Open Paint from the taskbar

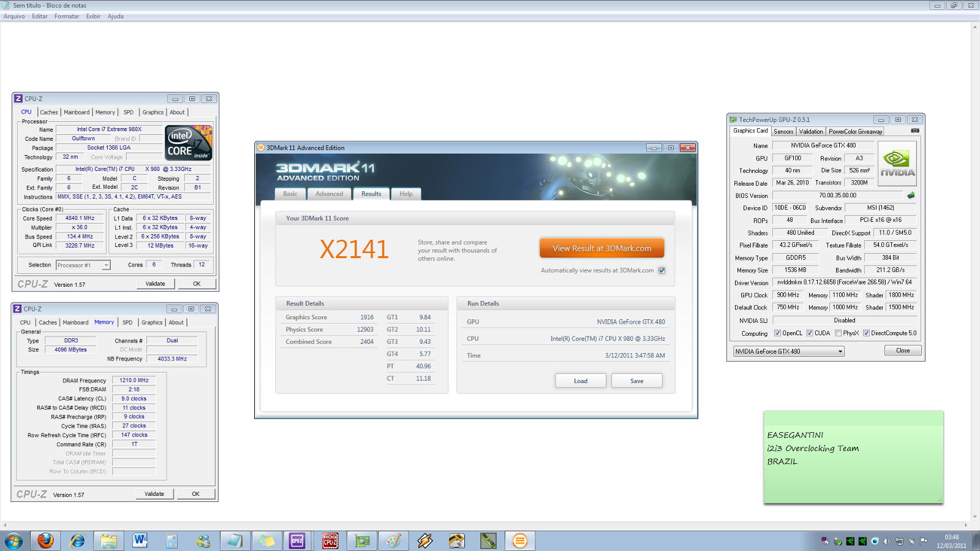(393, 541)
